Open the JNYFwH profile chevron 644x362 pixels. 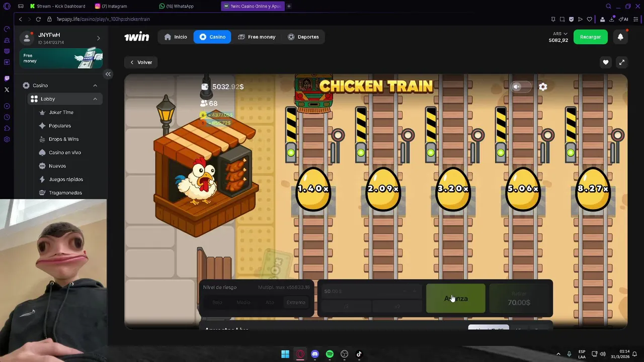point(98,38)
